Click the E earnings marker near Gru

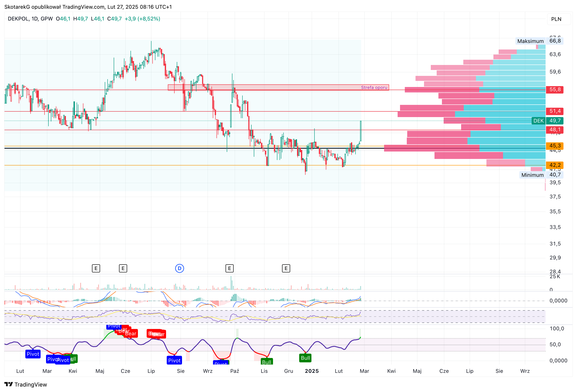pos(286,268)
